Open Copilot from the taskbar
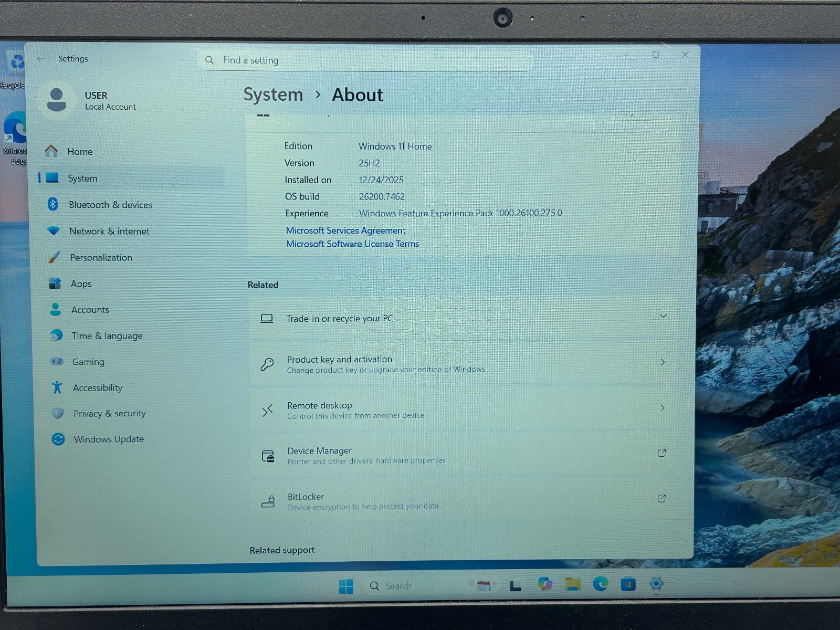The image size is (840, 630). click(544, 584)
